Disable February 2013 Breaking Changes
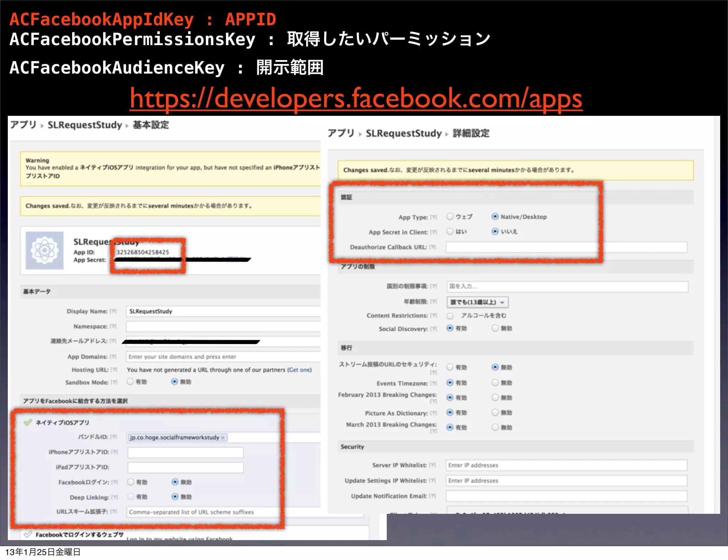This screenshot has width=728, height=560. [495, 397]
